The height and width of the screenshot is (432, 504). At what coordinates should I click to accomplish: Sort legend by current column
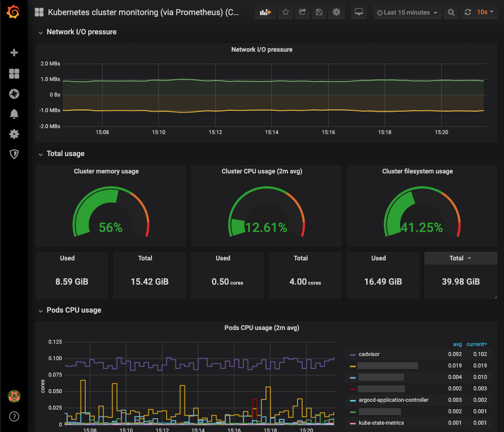477,344
